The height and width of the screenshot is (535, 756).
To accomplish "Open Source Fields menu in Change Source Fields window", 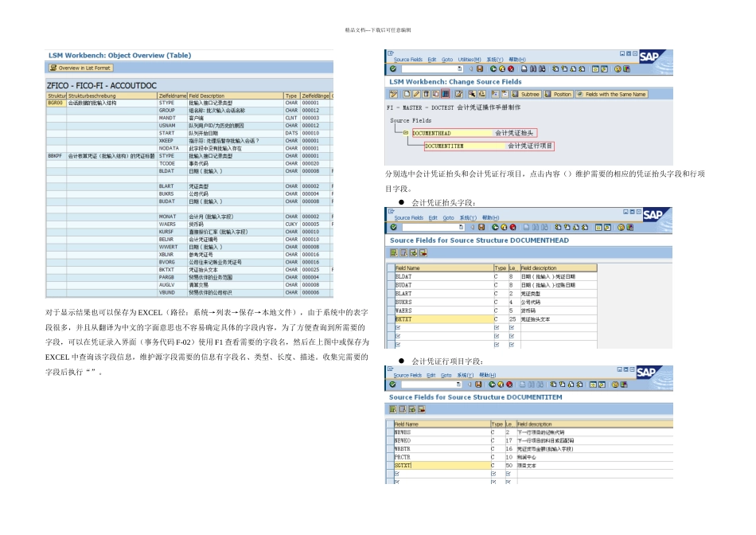I will 408,60.
